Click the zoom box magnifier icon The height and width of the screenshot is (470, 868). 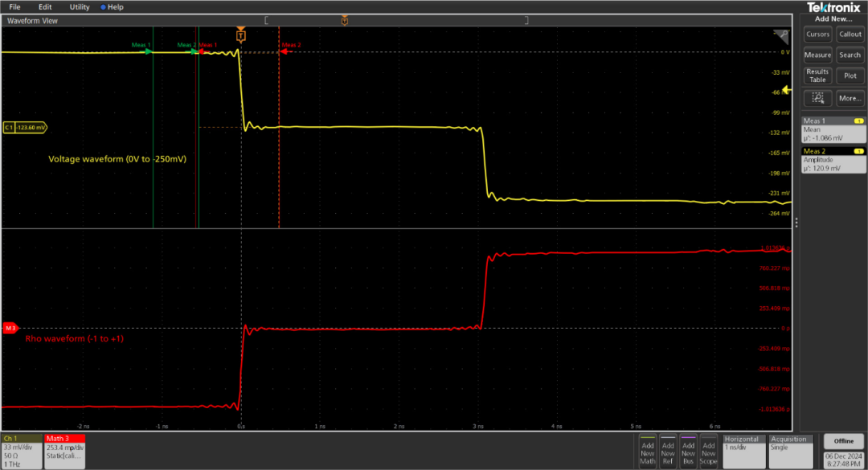(x=817, y=98)
